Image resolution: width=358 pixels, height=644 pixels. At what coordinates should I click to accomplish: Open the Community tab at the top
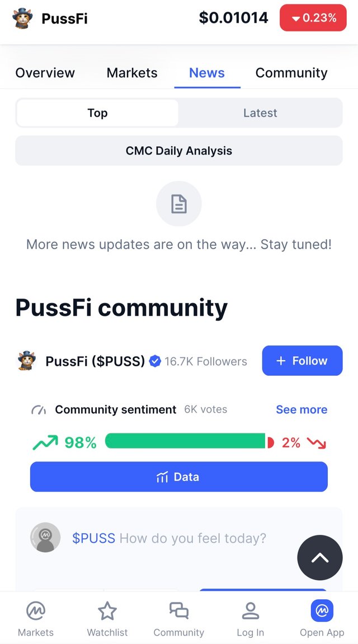[291, 73]
